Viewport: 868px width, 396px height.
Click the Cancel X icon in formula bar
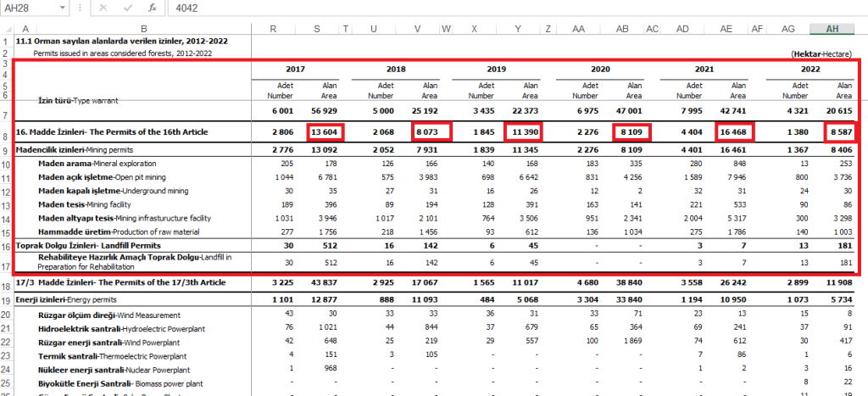(101, 8)
